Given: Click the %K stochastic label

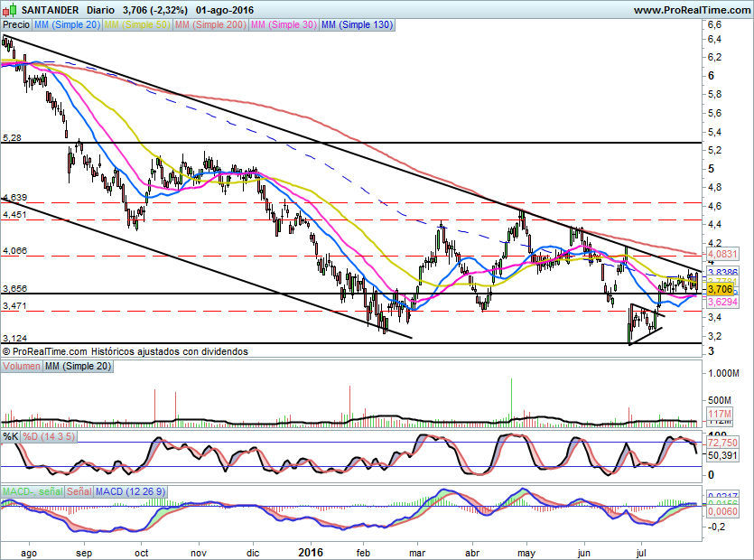Looking at the screenshot, I should pyautogui.click(x=11, y=436).
